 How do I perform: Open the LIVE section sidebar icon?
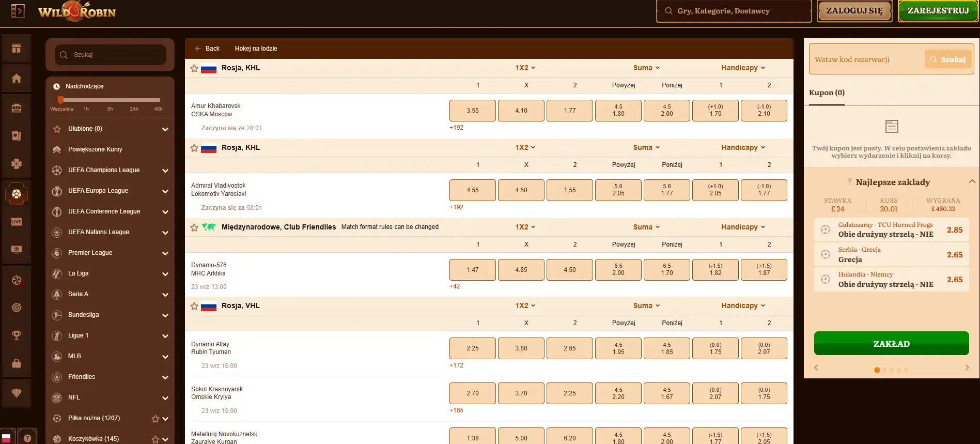pyautogui.click(x=17, y=222)
